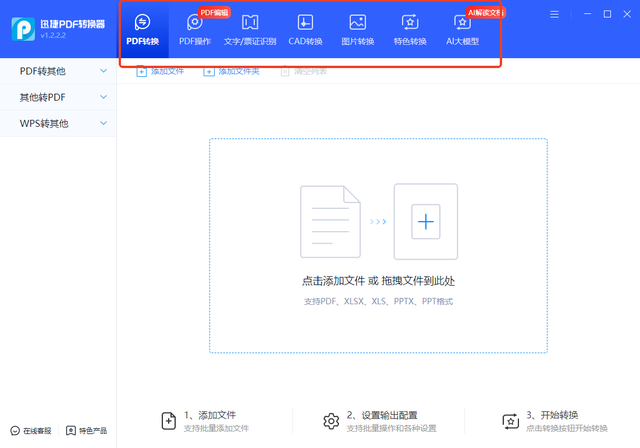Screen dimensions: 640x448
Task: Click the 迅捷PDF转换器 logo icon
Action: [x=23, y=29]
